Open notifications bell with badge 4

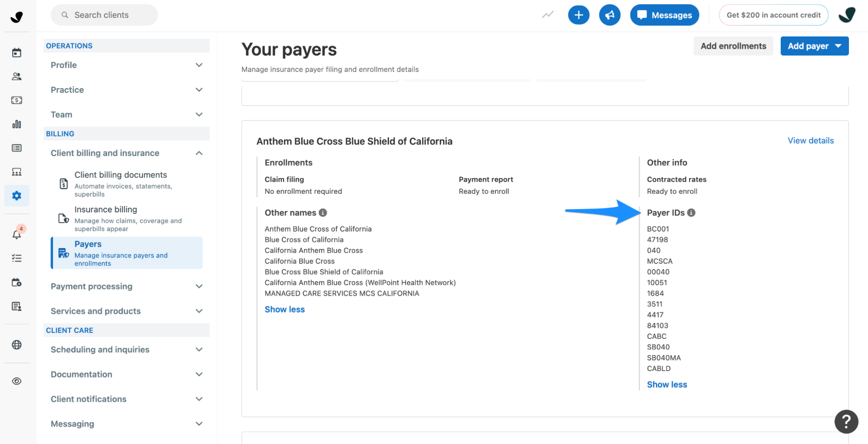17,235
